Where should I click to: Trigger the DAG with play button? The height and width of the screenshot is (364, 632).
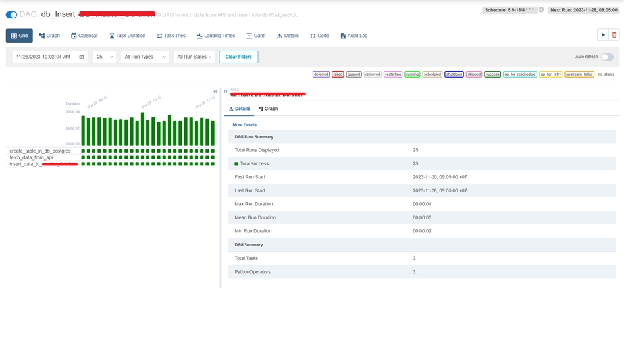[x=603, y=35]
